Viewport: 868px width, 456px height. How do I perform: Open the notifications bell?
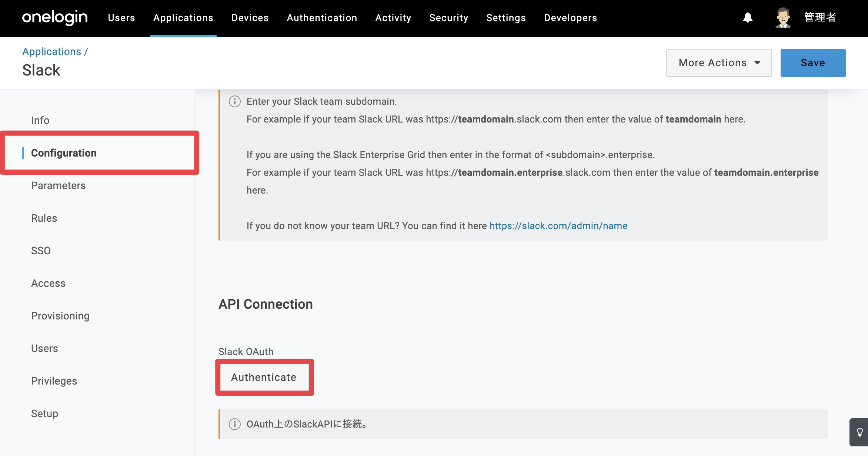pos(748,18)
